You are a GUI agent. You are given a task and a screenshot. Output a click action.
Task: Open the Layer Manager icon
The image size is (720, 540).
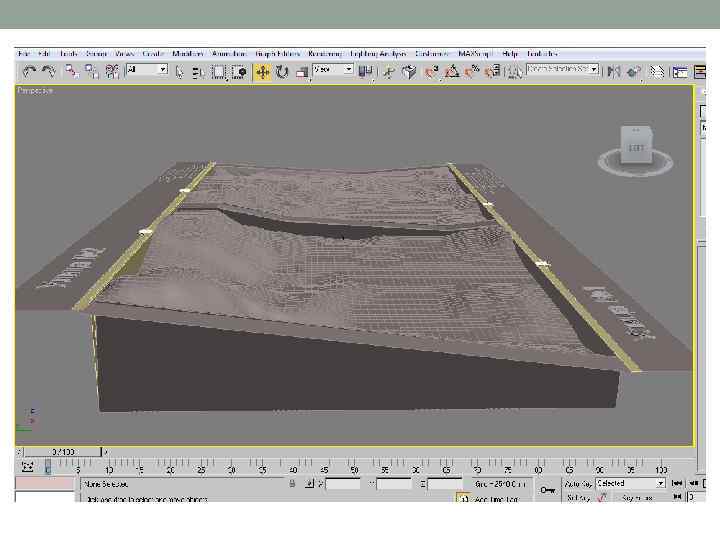click(657, 72)
